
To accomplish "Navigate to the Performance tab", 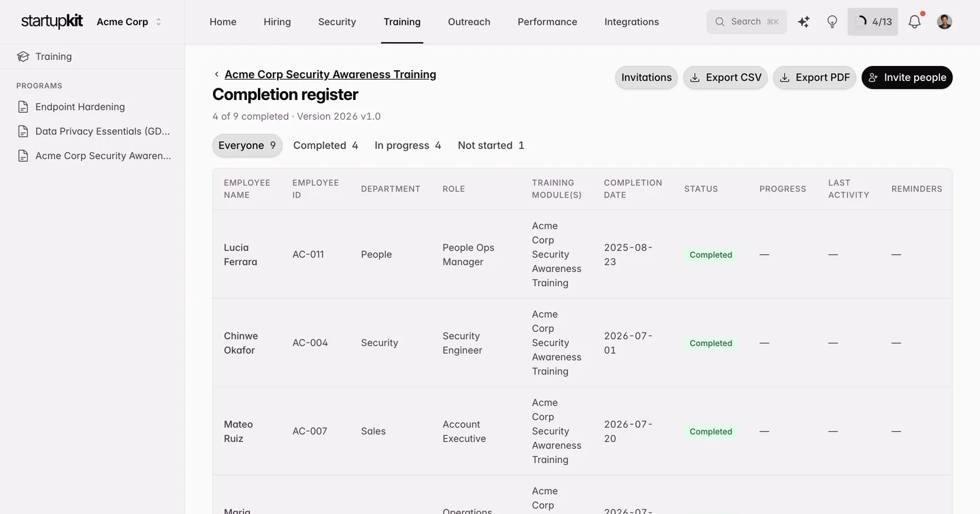I will pyautogui.click(x=548, y=22).
